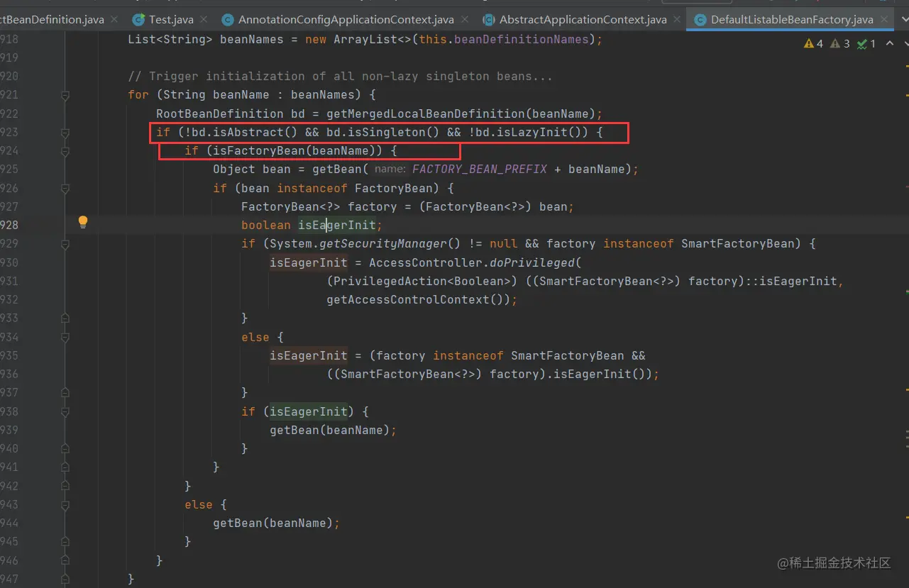The height and width of the screenshot is (588, 909).
Task: Switch to the AbstractApplicationContext.java tab
Action: (583, 20)
